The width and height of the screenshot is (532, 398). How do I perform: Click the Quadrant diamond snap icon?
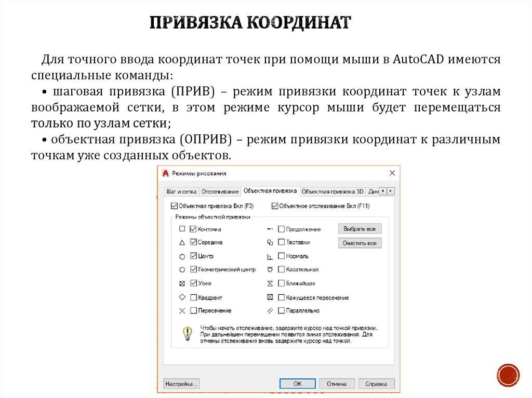[x=182, y=297]
